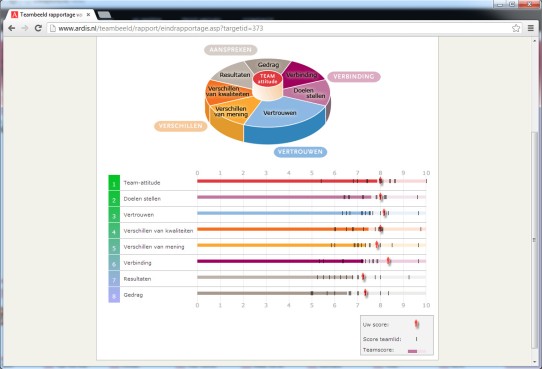Bookmark page with the star icon
Screen dimensions: 542x369
[516, 28]
